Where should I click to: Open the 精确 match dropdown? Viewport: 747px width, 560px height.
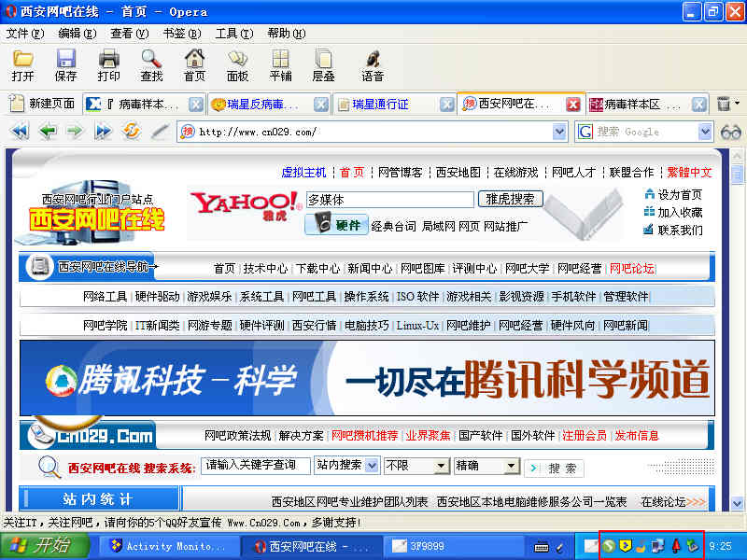(512, 466)
